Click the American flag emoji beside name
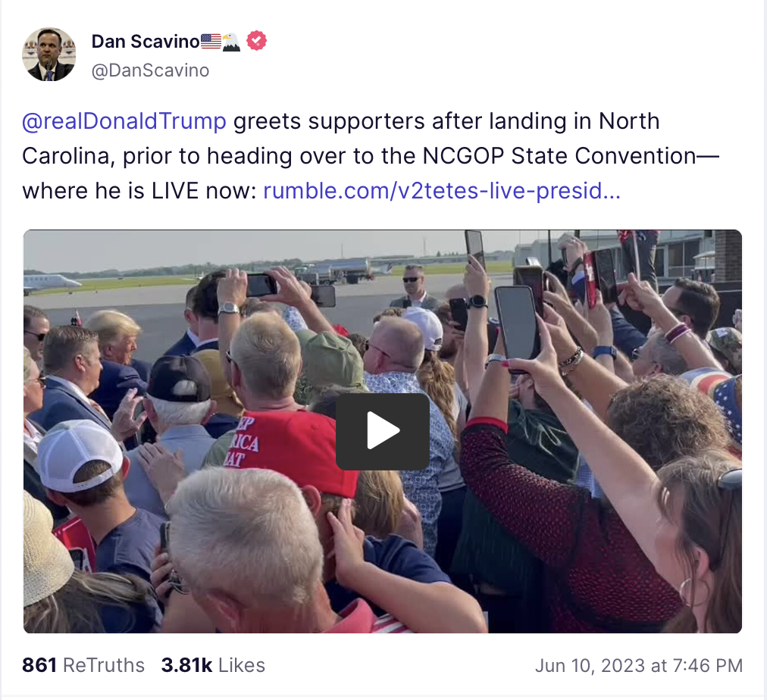This screenshot has width=767, height=700. tap(211, 42)
